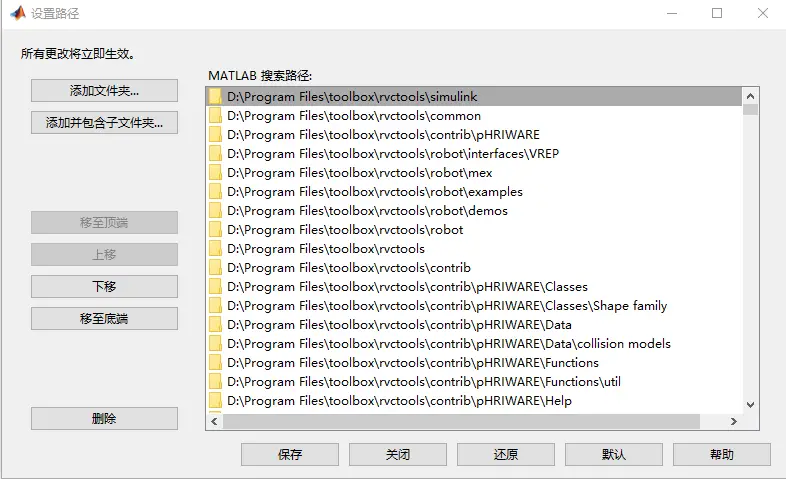Screen dimensions: 786x479
Task: Click folder icon beside robot\mex path
Action: 216,173
